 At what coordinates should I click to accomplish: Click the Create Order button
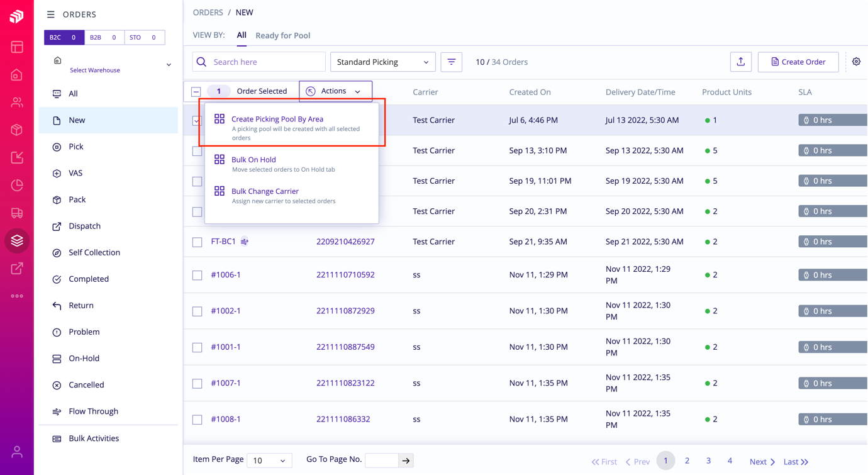click(798, 62)
